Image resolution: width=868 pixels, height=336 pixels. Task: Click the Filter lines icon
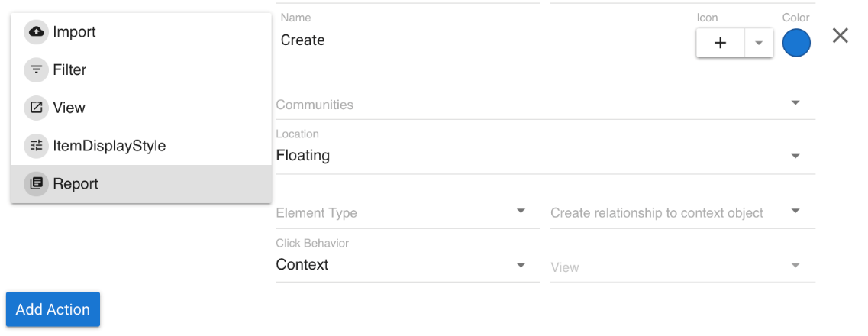[36, 70]
